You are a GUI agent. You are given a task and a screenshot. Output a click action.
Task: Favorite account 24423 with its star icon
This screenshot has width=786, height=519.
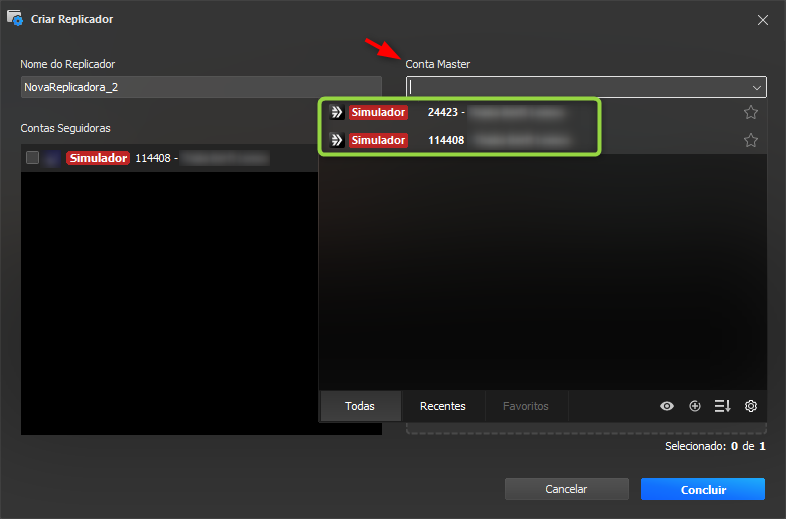tap(750, 113)
